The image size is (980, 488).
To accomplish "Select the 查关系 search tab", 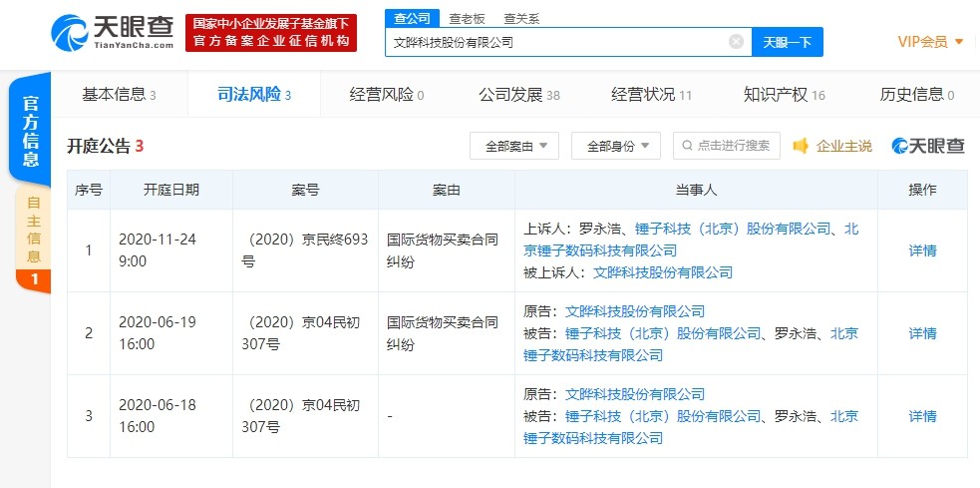I will (x=522, y=18).
